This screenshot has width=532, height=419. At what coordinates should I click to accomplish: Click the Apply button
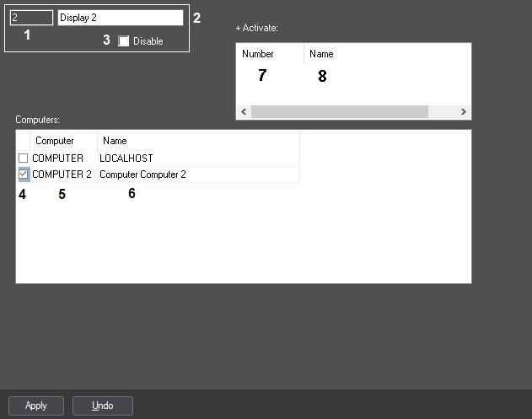pos(36,406)
